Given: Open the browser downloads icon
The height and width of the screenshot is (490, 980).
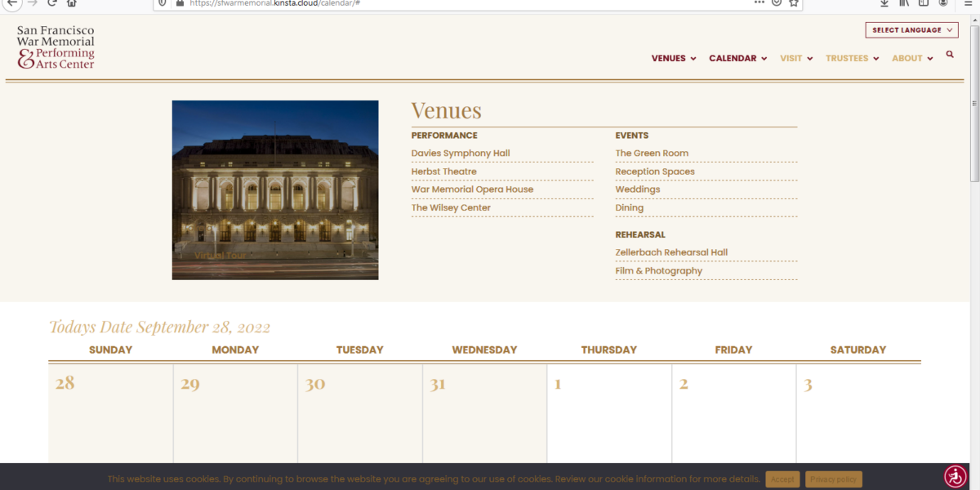Looking at the screenshot, I should tap(884, 2).
